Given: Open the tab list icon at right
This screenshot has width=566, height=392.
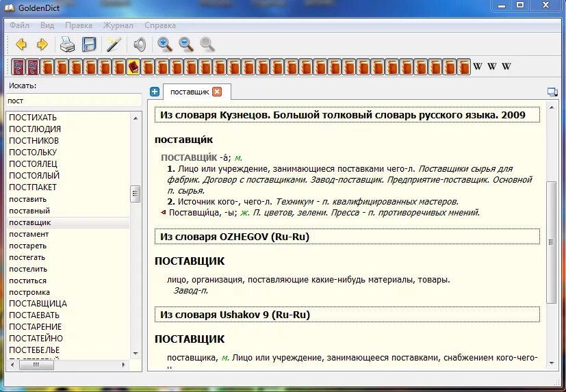Looking at the screenshot, I should (x=552, y=92).
